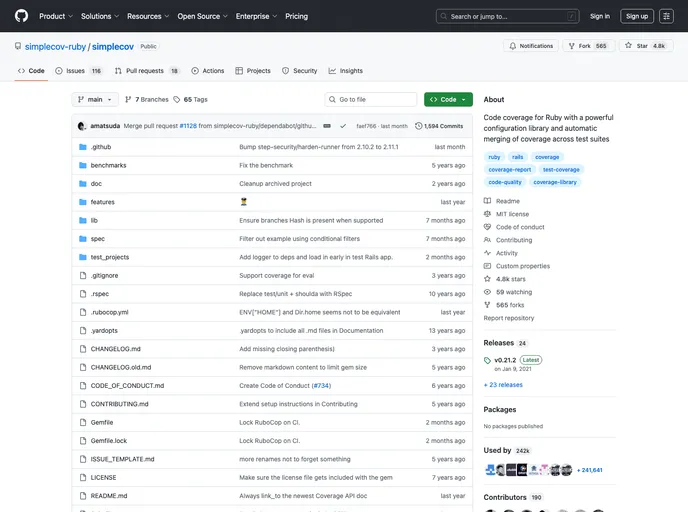Click the Activity pulse icon
The height and width of the screenshot is (512, 688).
click(x=487, y=253)
